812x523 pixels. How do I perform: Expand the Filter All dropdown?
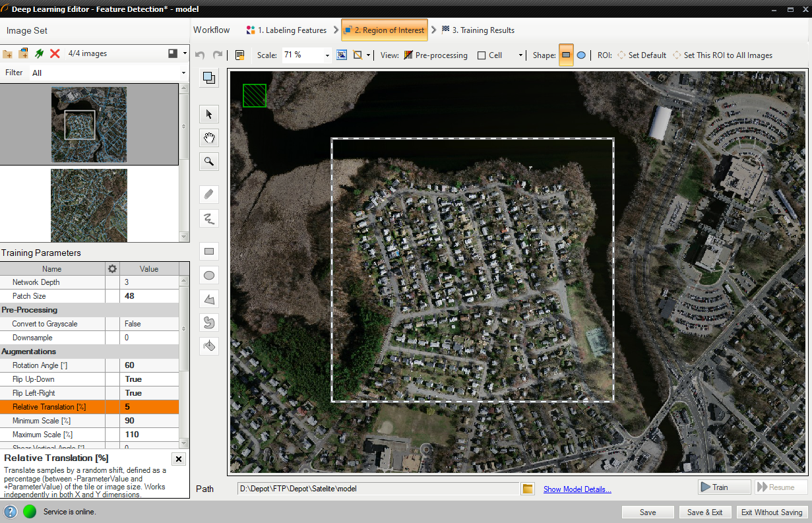pos(183,73)
